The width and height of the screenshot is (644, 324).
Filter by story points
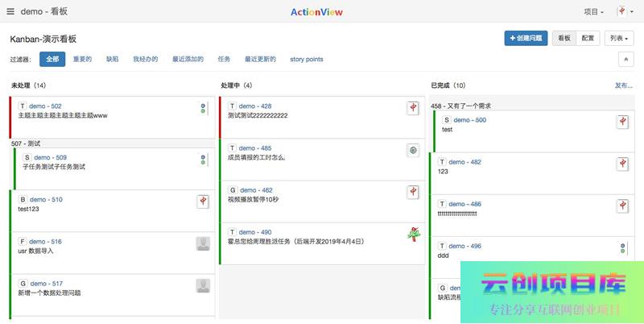tap(307, 60)
